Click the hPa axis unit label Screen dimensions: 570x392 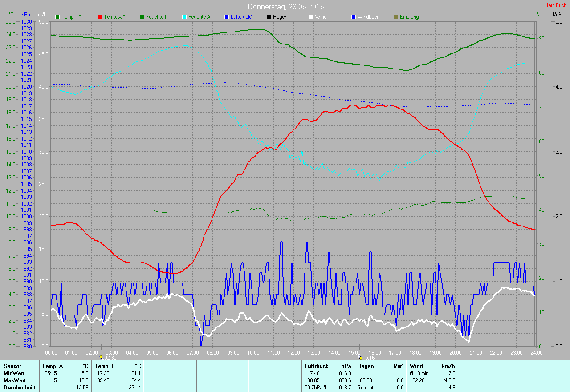click(x=25, y=15)
